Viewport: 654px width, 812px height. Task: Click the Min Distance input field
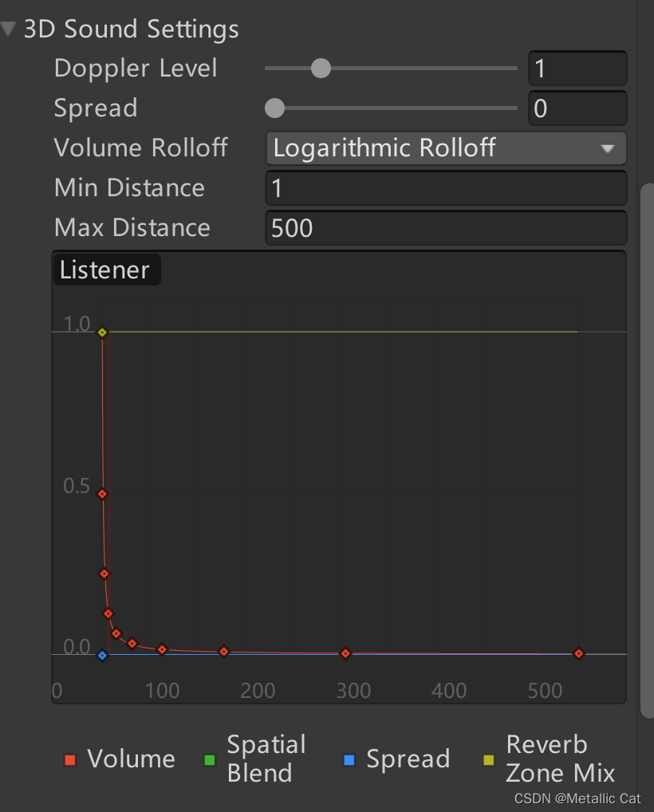click(445, 188)
